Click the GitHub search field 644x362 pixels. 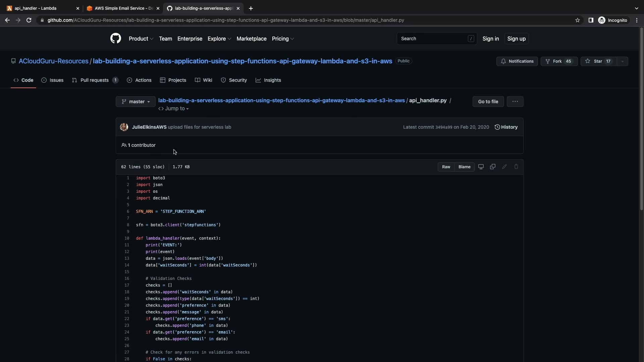(433, 39)
